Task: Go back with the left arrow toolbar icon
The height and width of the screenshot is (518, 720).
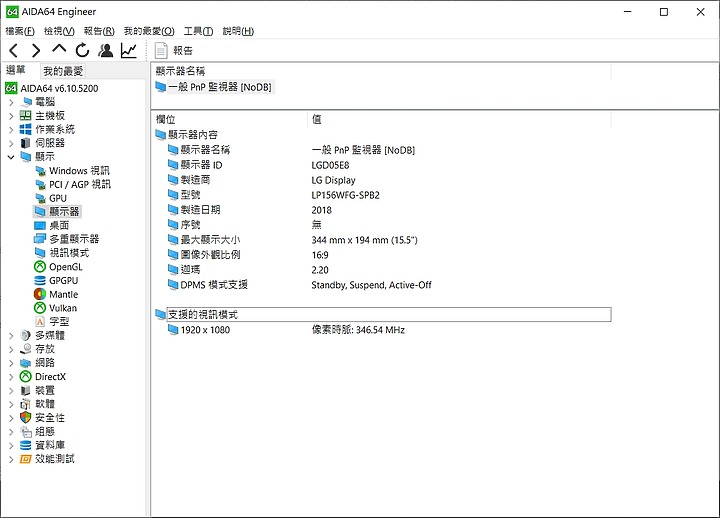Action: tap(14, 50)
